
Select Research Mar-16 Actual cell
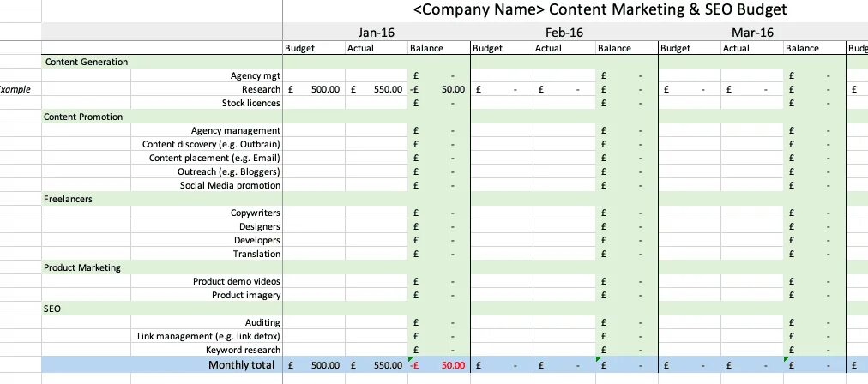click(x=752, y=89)
